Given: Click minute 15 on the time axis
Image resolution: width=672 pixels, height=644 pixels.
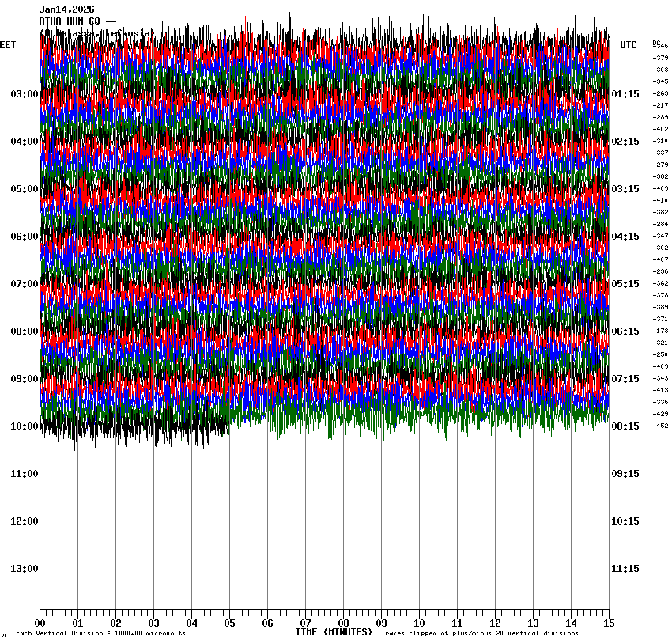Looking at the screenshot, I should 609,623.
